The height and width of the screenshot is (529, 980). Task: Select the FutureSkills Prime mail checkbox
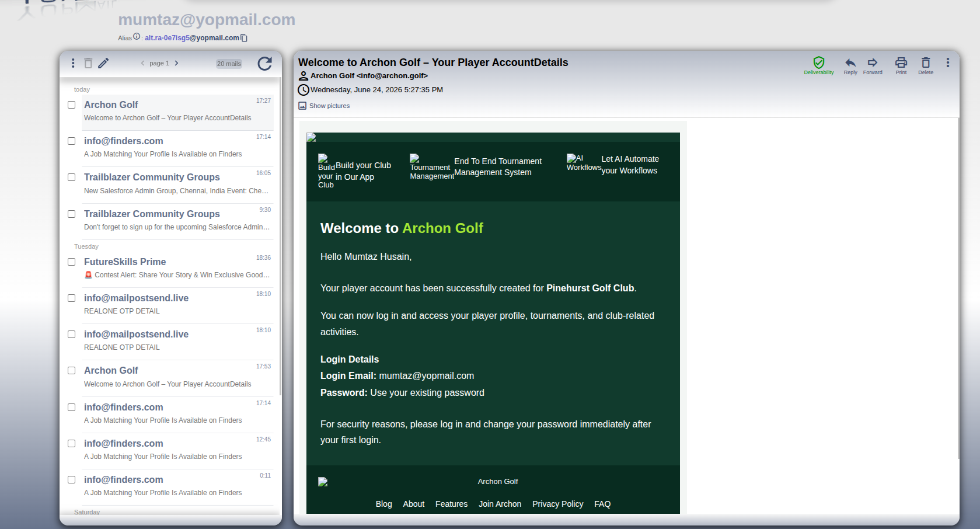(x=72, y=262)
